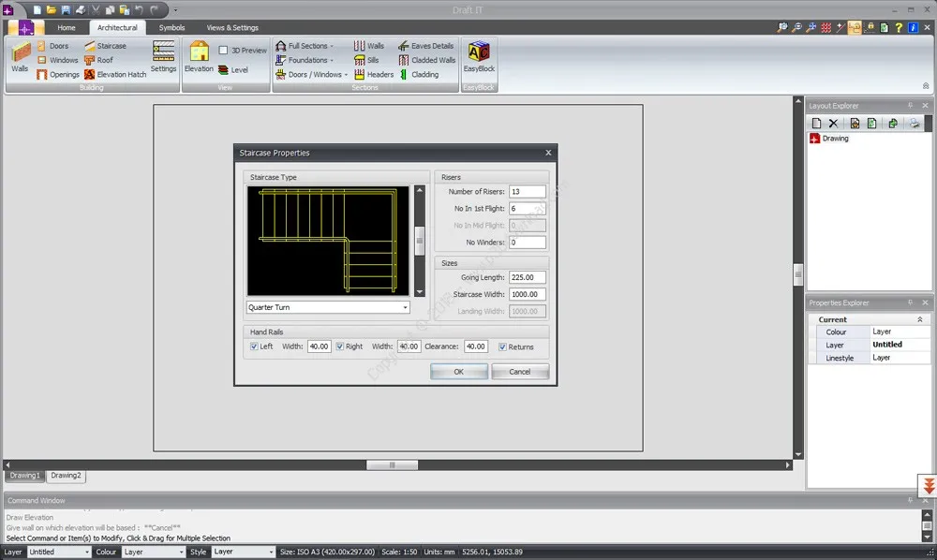937x560 pixels.
Task: Open a file from quick access toolbar
Action: 52,9
